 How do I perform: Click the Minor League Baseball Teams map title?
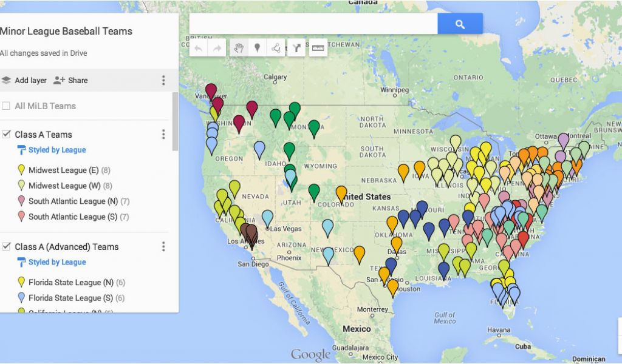[x=66, y=32]
